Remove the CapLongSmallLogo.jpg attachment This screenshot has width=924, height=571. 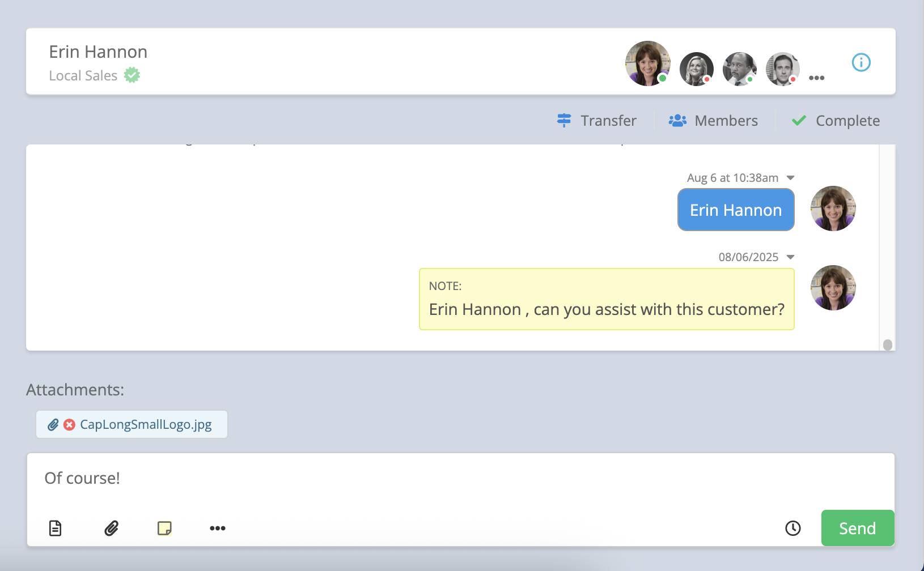[69, 425]
